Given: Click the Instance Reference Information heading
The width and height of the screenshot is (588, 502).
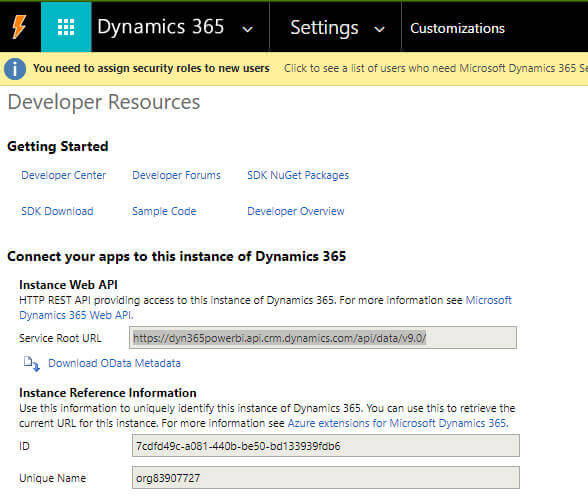Looking at the screenshot, I should pyautogui.click(x=108, y=393).
